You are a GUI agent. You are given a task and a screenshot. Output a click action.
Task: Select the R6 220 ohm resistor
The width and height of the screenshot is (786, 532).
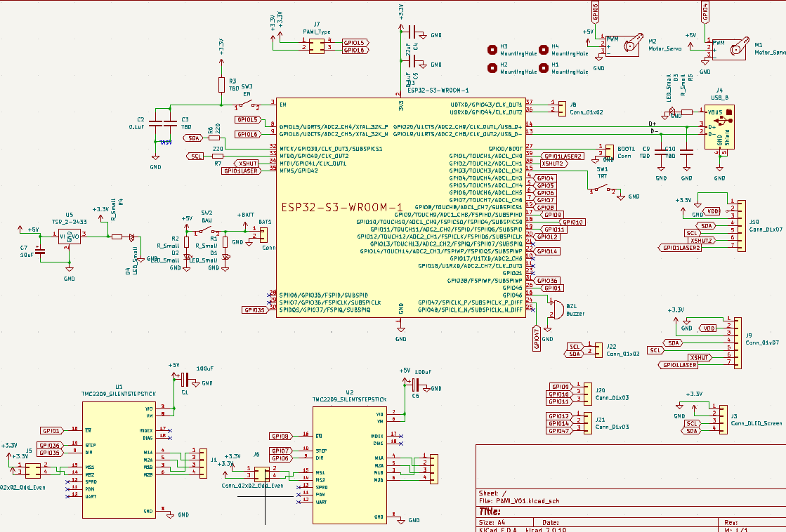point(214,138)
